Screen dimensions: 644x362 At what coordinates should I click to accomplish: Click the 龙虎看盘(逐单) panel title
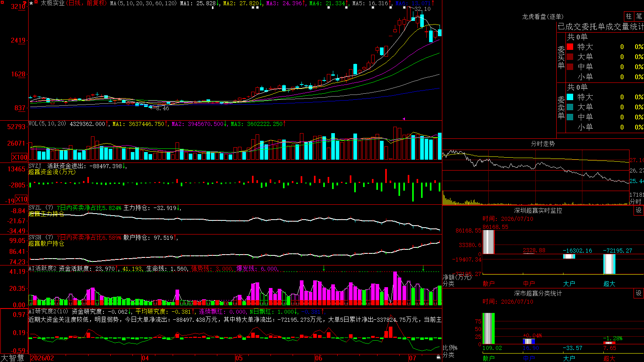click(x=543, y=16)
